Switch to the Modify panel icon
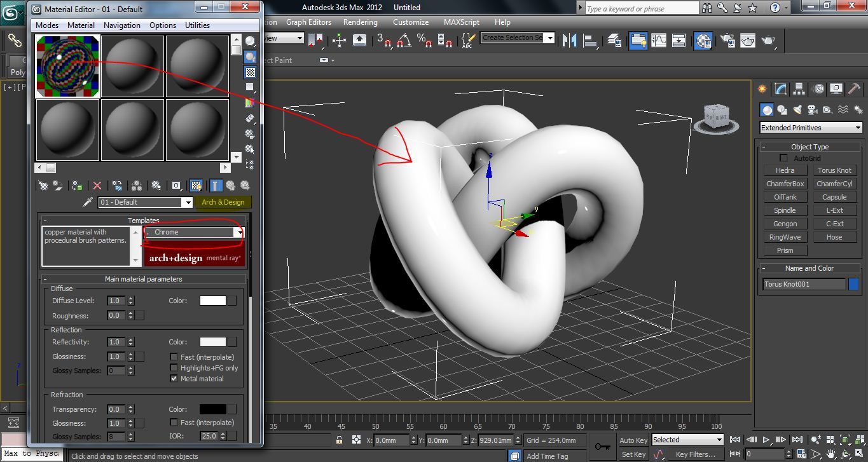This screenshot has height=462, width=868. (x=780, y=89)
